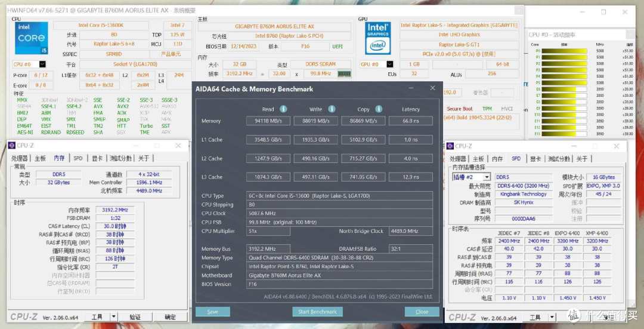This screenshot has width=644, height=329.
Task: Open the info icon next to Write
Action: point(332,109)
